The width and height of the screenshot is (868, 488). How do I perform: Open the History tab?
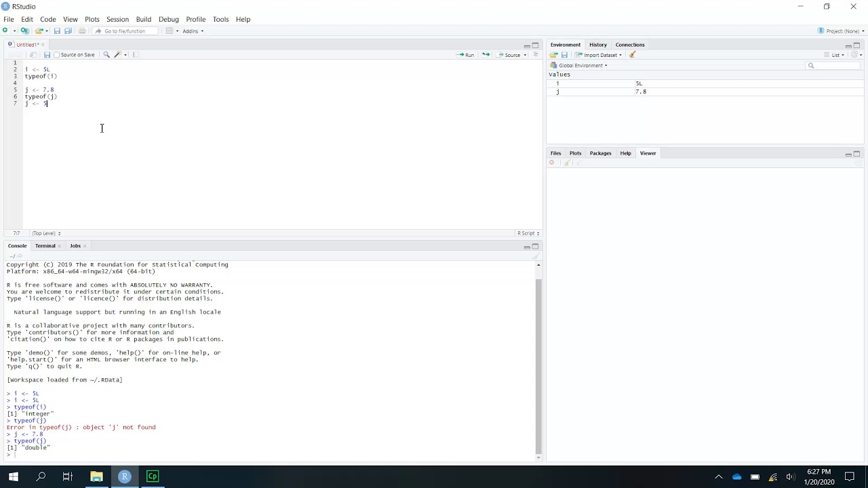coord(597,45)
